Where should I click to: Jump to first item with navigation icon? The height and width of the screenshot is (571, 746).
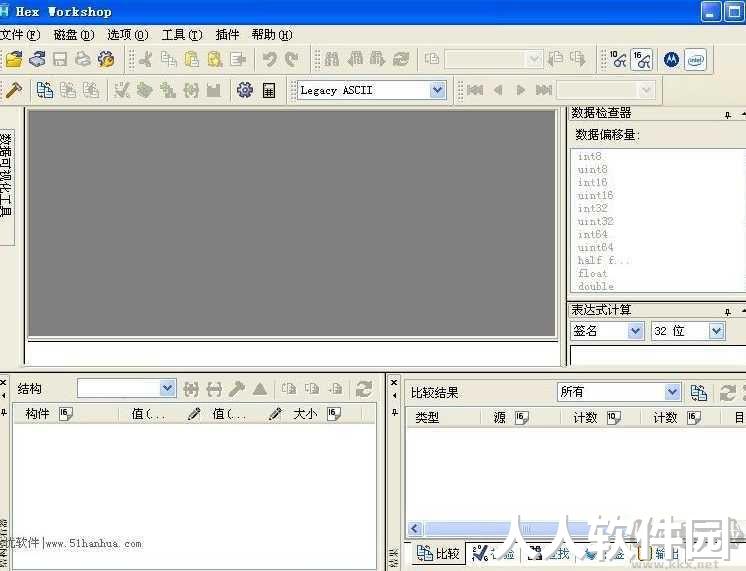click(475, 90)
